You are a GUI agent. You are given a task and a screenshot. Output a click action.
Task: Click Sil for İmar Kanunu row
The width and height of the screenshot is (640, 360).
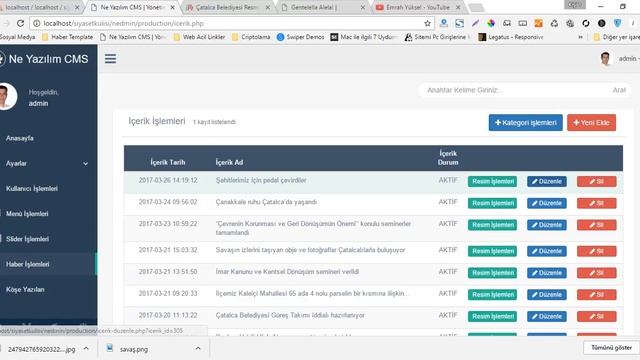[x=596, y=273]
